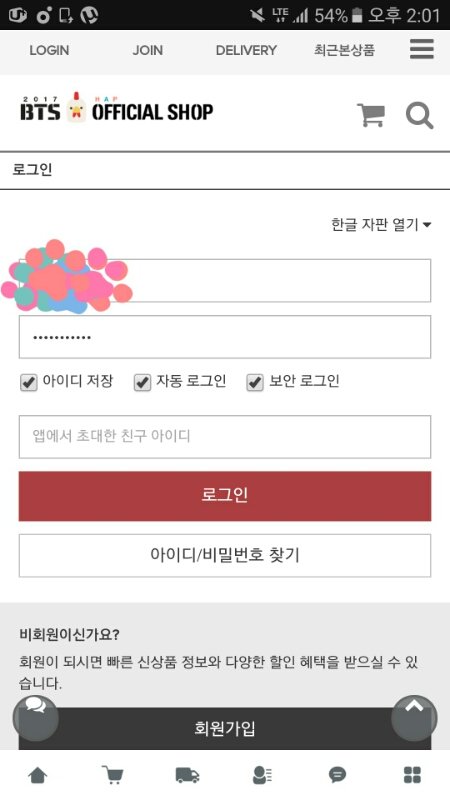Viewport: 450px width, 800px height.
Task: Click the 아이디/비밀번호 찾기 button
Action: click(x=225, y=556)
